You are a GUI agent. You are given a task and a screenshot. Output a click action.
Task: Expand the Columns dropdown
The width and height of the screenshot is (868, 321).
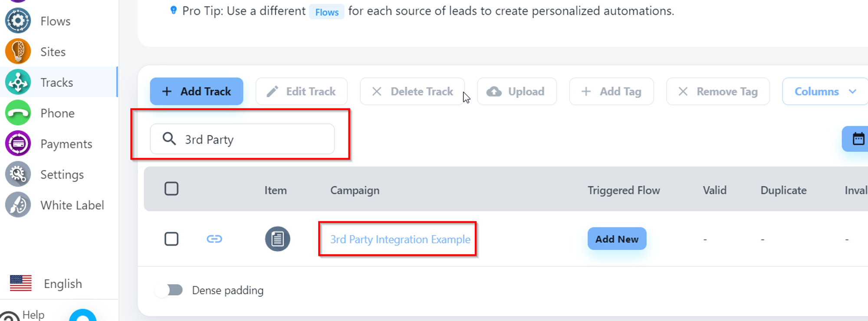(x=825, y=92)
